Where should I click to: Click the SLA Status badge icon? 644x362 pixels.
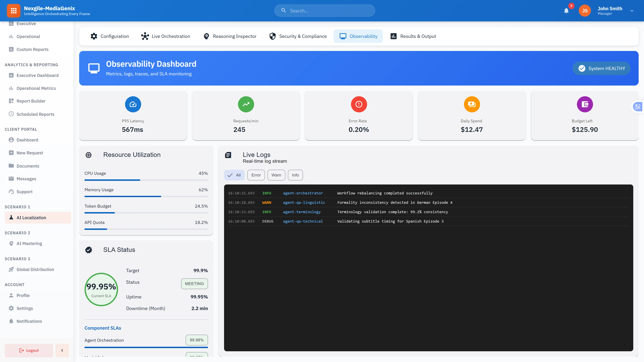[x=89, y=250]
